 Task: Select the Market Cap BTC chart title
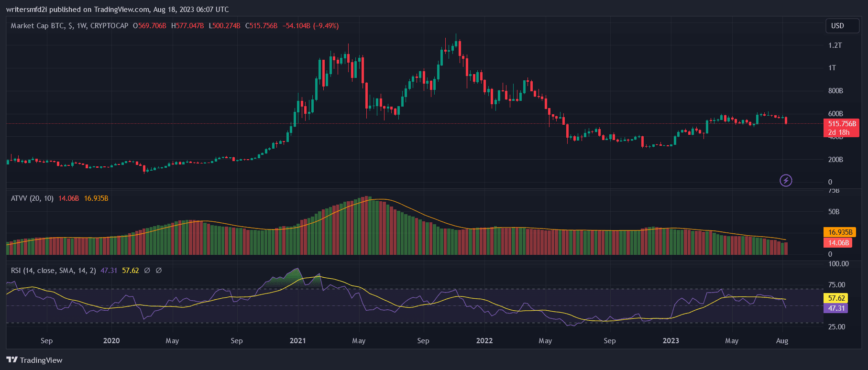[69, 26]
